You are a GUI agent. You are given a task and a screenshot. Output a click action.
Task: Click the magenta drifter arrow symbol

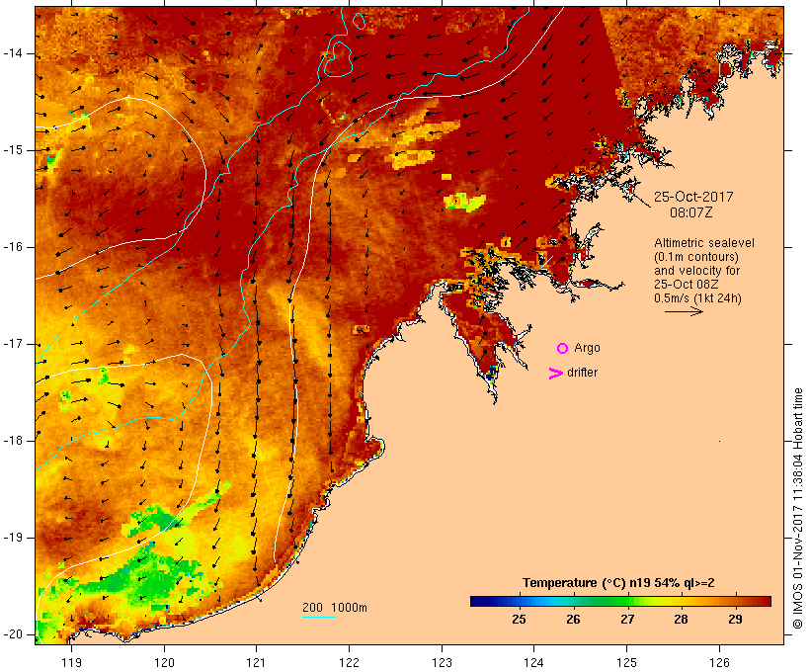click(x=556, y=374)
